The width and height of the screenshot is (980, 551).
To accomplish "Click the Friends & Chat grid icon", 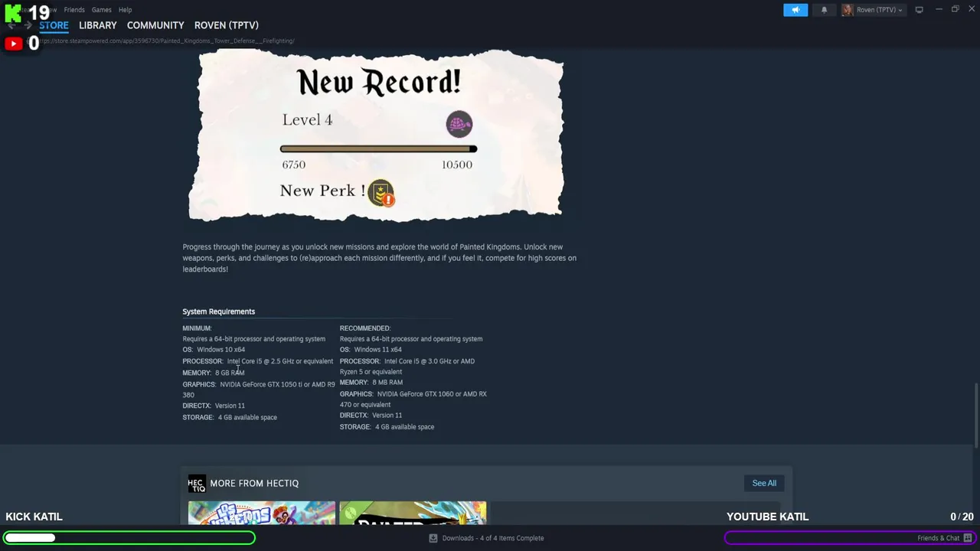I will point(968,538).
